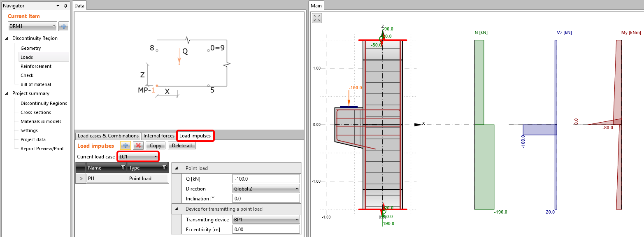644x237 pixels.
Task: Click the fit-to-view icon in the Main window
Action: pyautogui.click(x=316, y=18)
